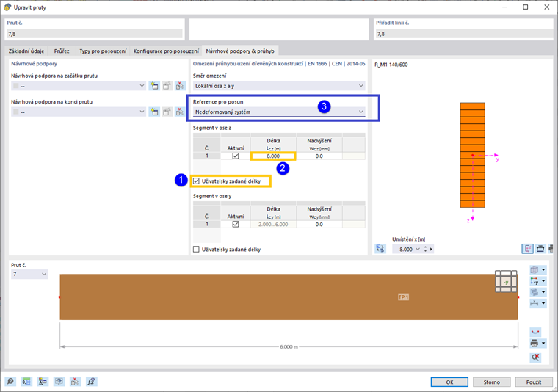Confirm with the OK button
Screen dimensions: 558x392
449,382
